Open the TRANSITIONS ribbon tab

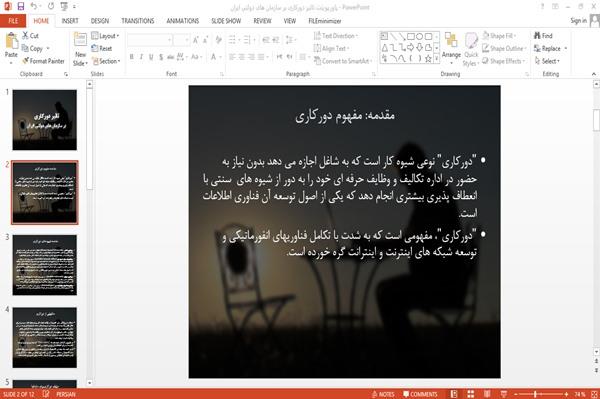pyautogui.click(x=138, y=21)
